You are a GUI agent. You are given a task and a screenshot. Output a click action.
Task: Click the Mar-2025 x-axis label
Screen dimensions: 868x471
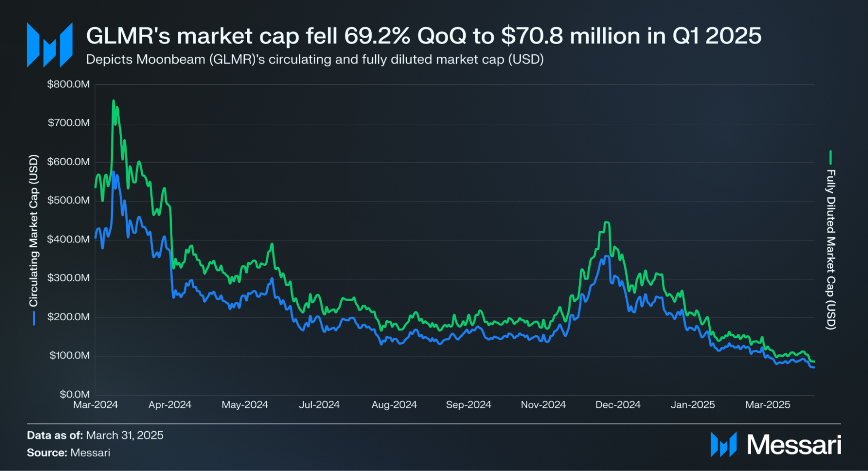pos(768,405)
